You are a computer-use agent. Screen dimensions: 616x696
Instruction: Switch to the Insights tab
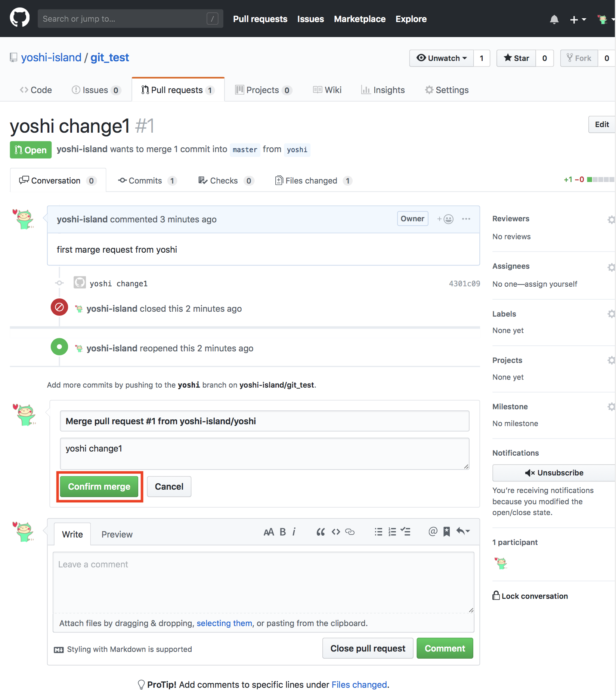[x=383, y=90]
